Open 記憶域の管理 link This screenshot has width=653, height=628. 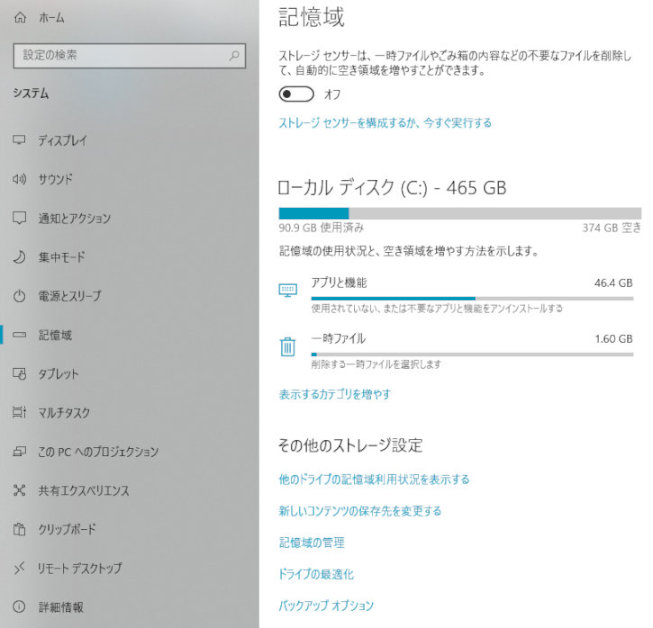(312, 543)
